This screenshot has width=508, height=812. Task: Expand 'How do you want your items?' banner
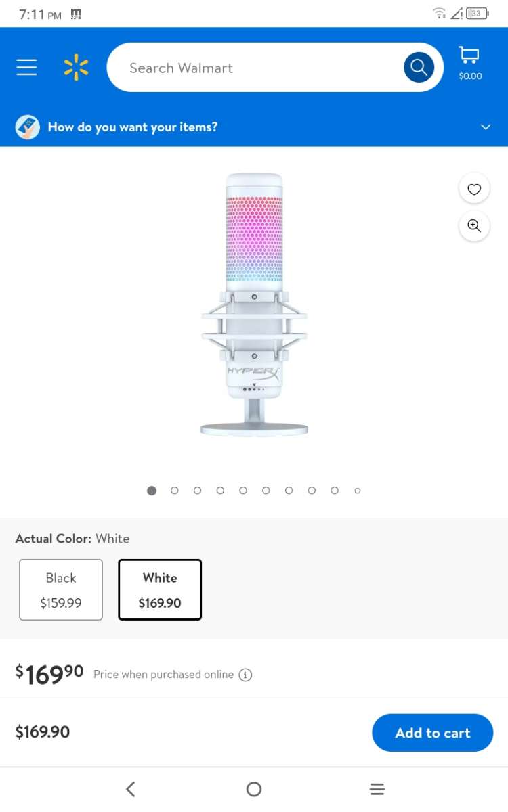(x=133, y=127)
